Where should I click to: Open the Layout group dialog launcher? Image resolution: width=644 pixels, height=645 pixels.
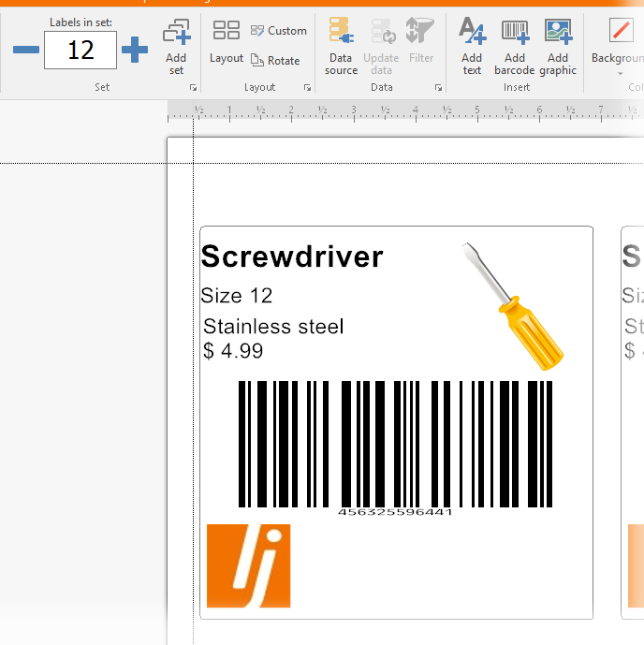(307, 88)
